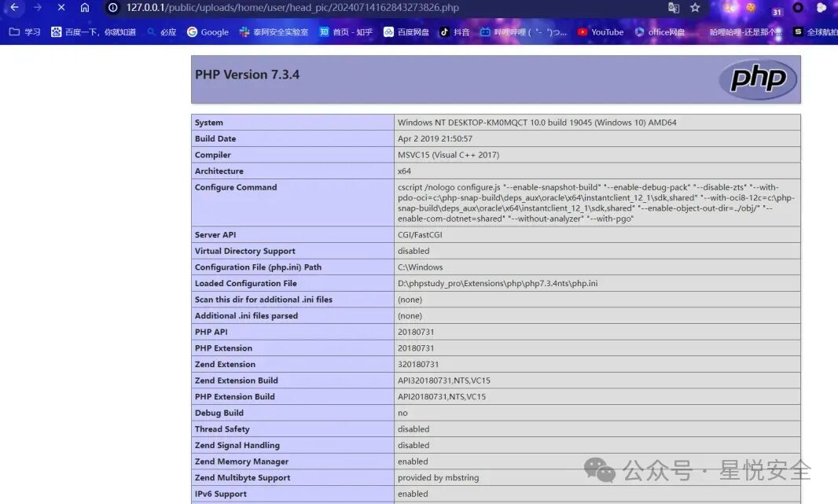The width and height of the screenshot is (838, 504).
Task: Click the Configuration File (php.ini) Path label
Action: [x=258, y=267]
